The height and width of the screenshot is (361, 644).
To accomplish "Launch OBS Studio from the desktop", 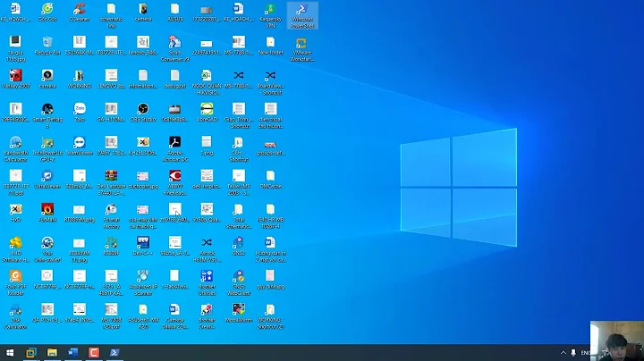I will tap(143, 113).
